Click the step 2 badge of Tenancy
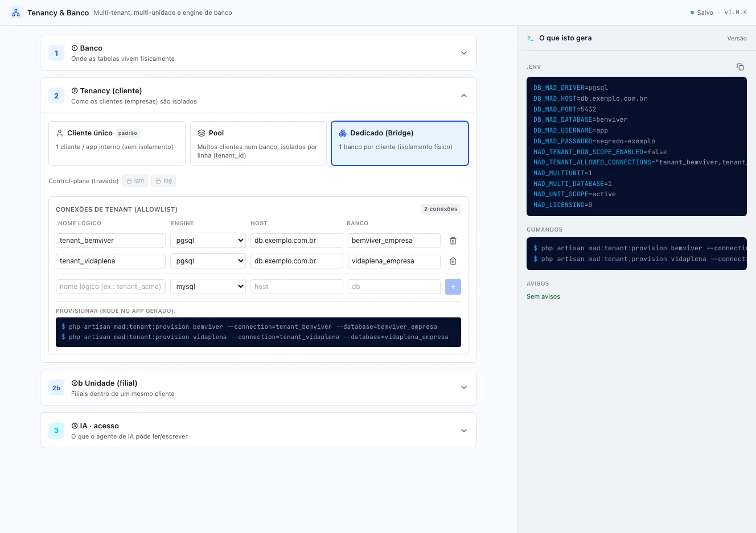Screen dimensions: 756x533 click(x=56, y=96)
